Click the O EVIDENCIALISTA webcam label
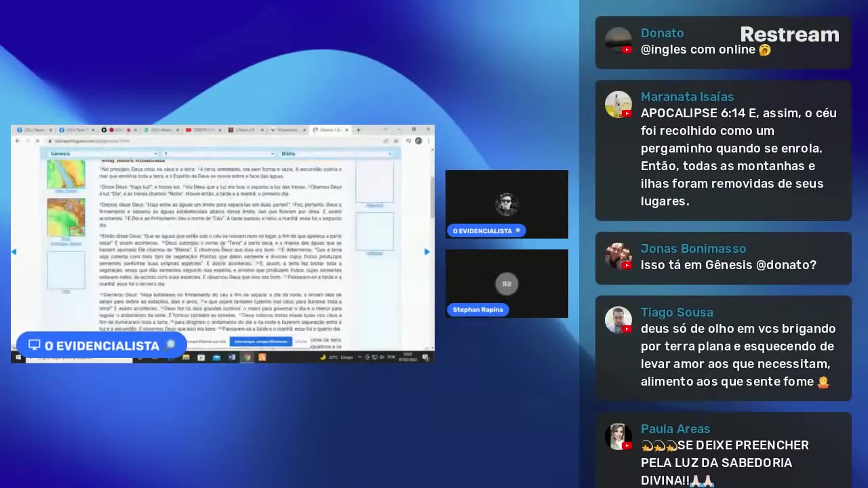The width and height of the screenshot is (868, 488). [x=486, y=231]
